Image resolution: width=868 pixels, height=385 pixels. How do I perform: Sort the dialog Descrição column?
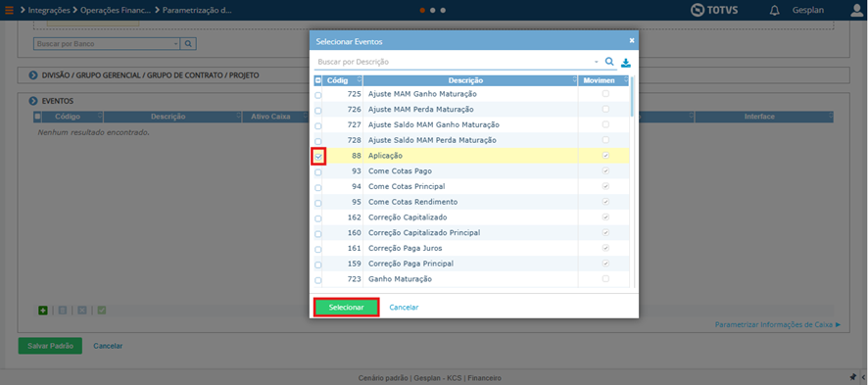(x=574, y=80)
